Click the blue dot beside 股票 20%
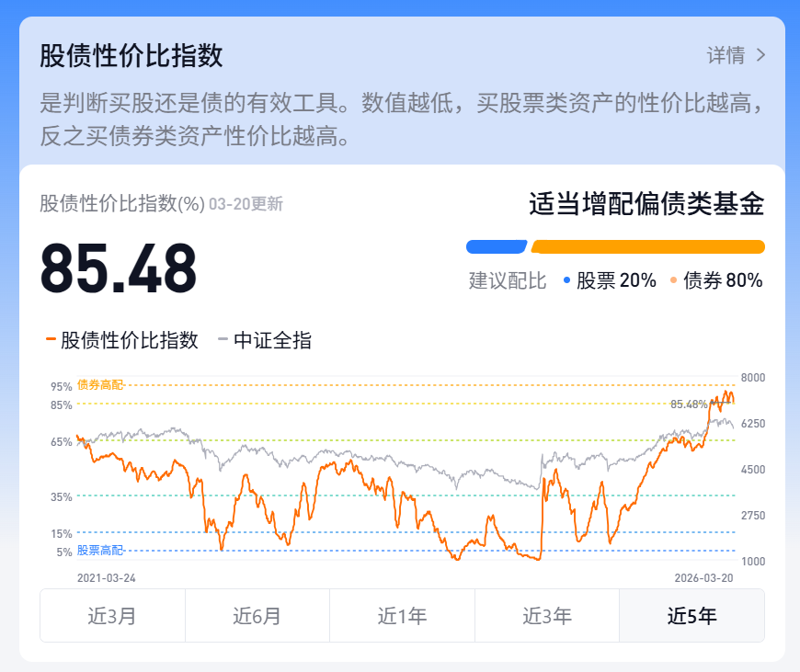This screenshot has width=800, height=672. 566,281
